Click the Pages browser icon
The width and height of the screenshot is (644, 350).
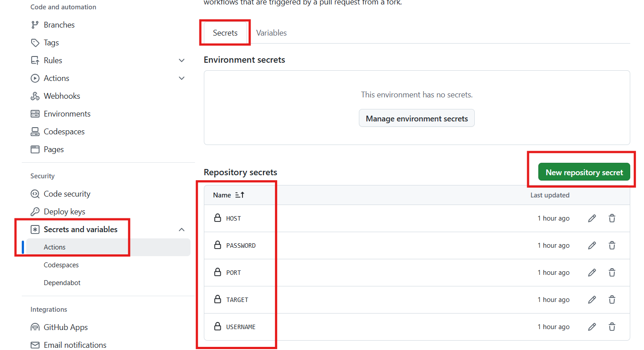tap(35, 149)
